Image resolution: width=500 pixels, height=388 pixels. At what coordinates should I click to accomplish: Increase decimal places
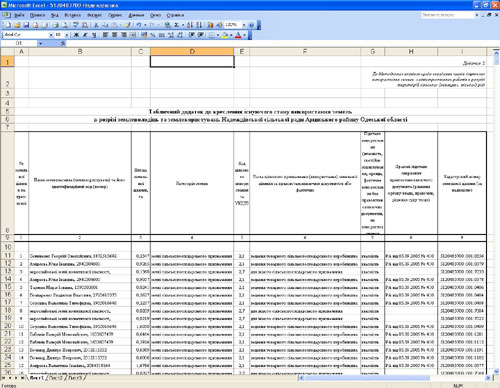(171, 35)
